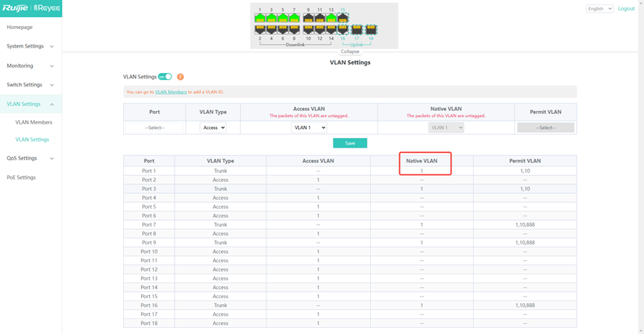Open VLAN Members in sidebar
This screenshot has height=334, width=644.
point(34,122)
